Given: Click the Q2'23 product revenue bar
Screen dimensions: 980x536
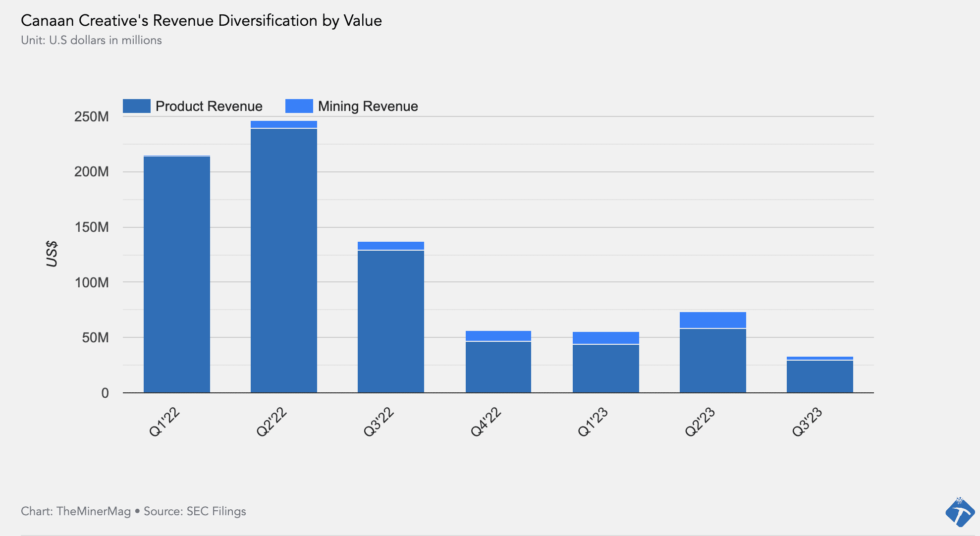Looking at the screenshot, I should (x=712, y=361).
